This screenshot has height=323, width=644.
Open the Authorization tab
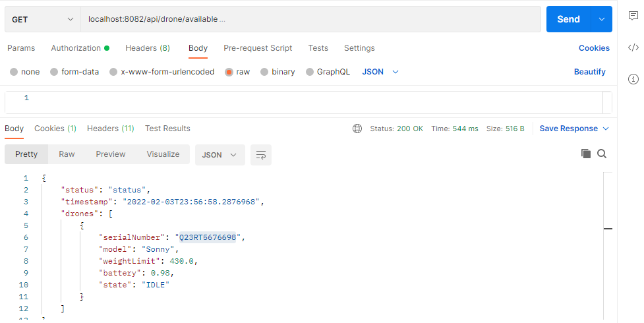click(x=80, y=48)
